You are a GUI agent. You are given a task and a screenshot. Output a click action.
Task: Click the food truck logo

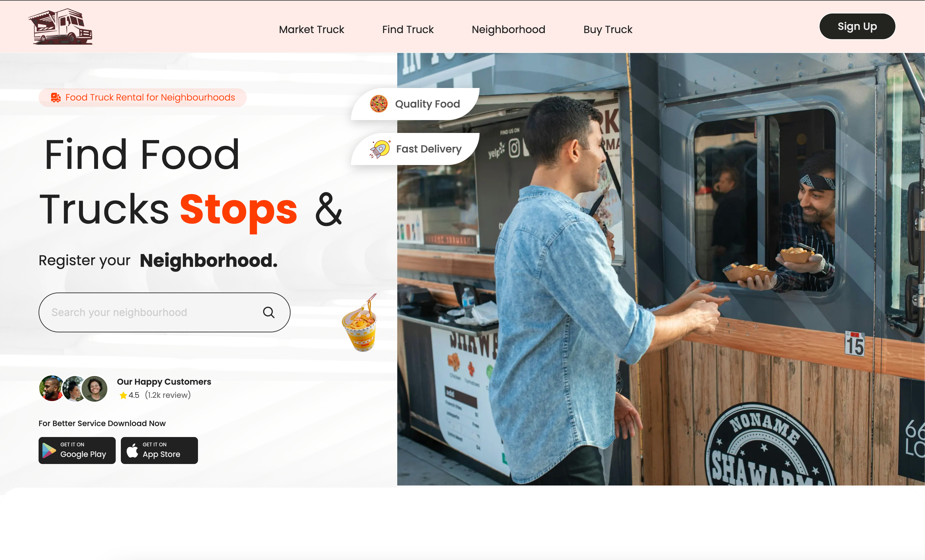pos(60,26)
